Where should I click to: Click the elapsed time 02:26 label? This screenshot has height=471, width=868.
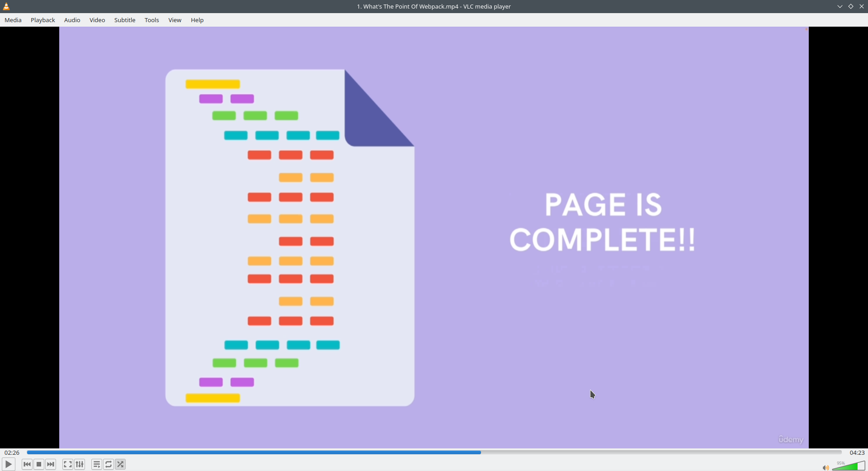point(12,452)
